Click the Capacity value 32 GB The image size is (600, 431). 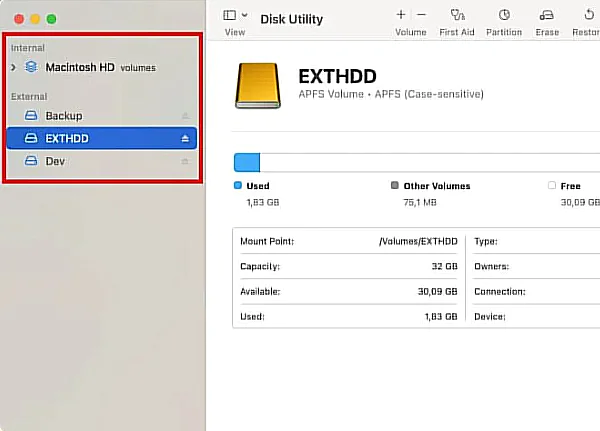pyautogui.click(x=445, y=266)
